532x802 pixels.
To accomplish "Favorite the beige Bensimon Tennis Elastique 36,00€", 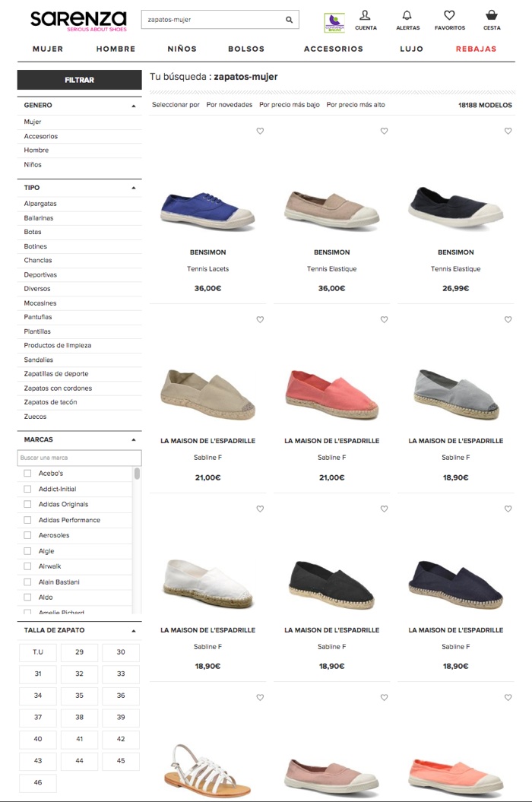I will [384, 131].
